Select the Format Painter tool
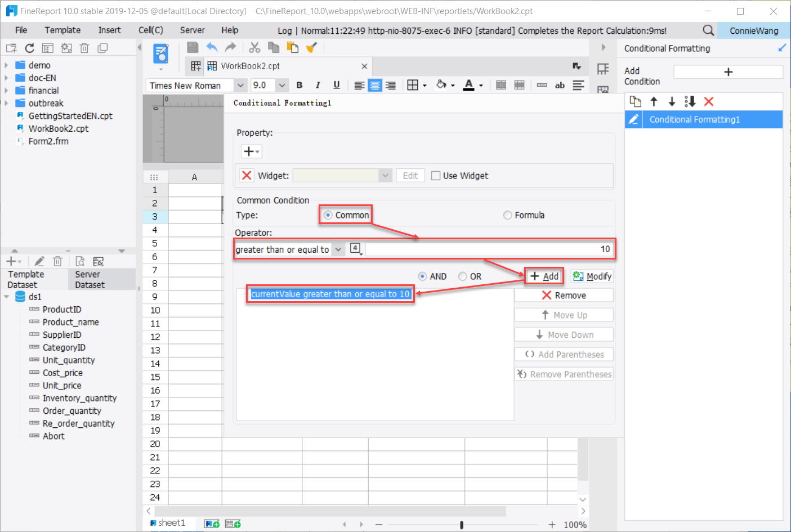Viewport: 791px width, 532px height. (311, 47)
